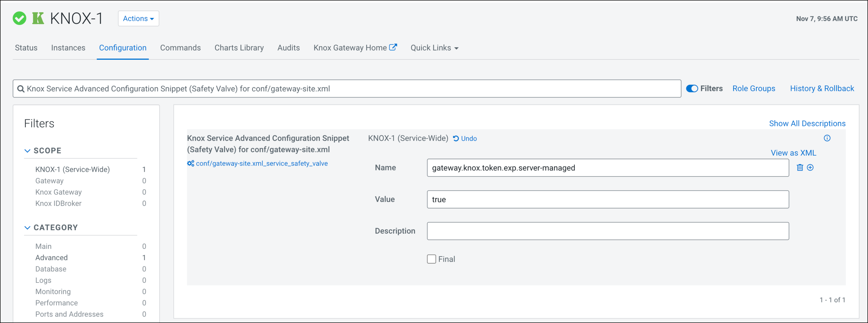
Task: Open the Charts Library tab
Action: tap(239, 48)
